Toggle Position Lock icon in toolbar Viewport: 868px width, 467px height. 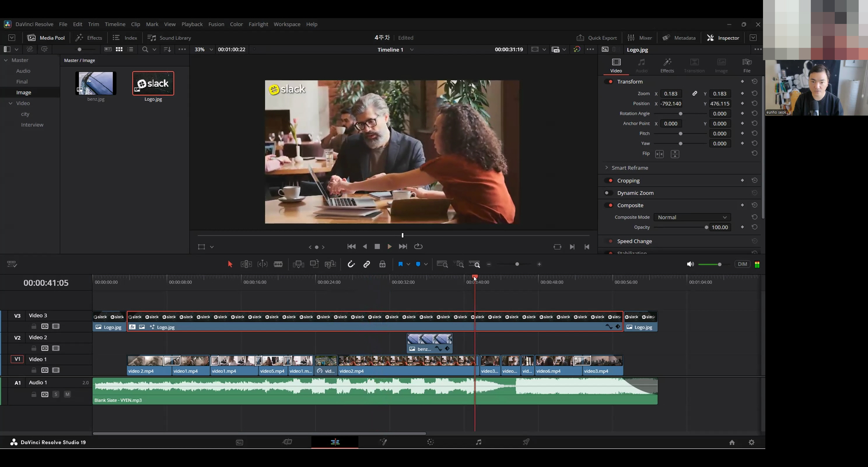coord(382,264)
